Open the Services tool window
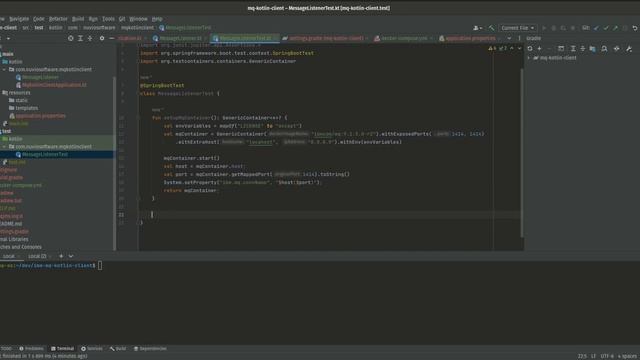Viewport: 640px width, 360px height. click(x=92, y=349)
